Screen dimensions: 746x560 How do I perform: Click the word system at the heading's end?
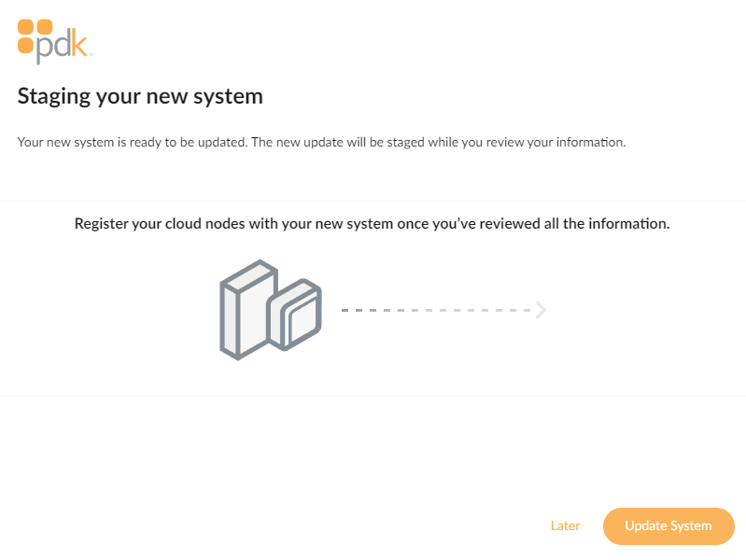pos(228,98)
